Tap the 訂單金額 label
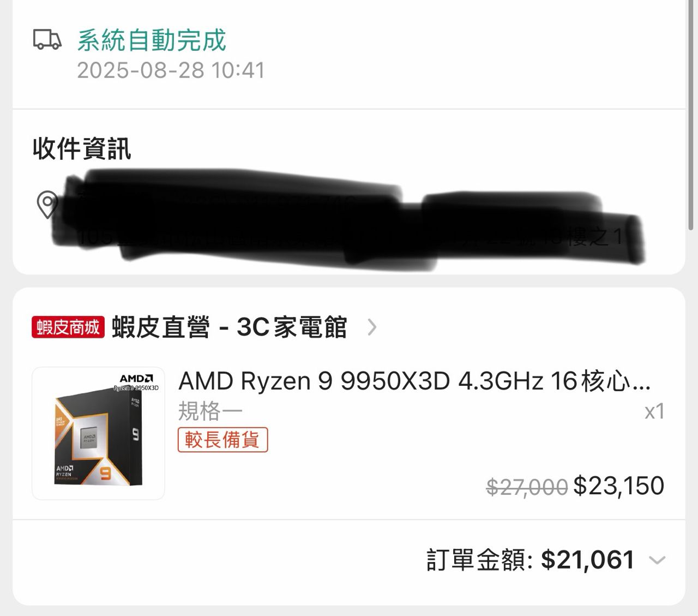This screenshot has width=698, height=616. click(x=479, y=560)
